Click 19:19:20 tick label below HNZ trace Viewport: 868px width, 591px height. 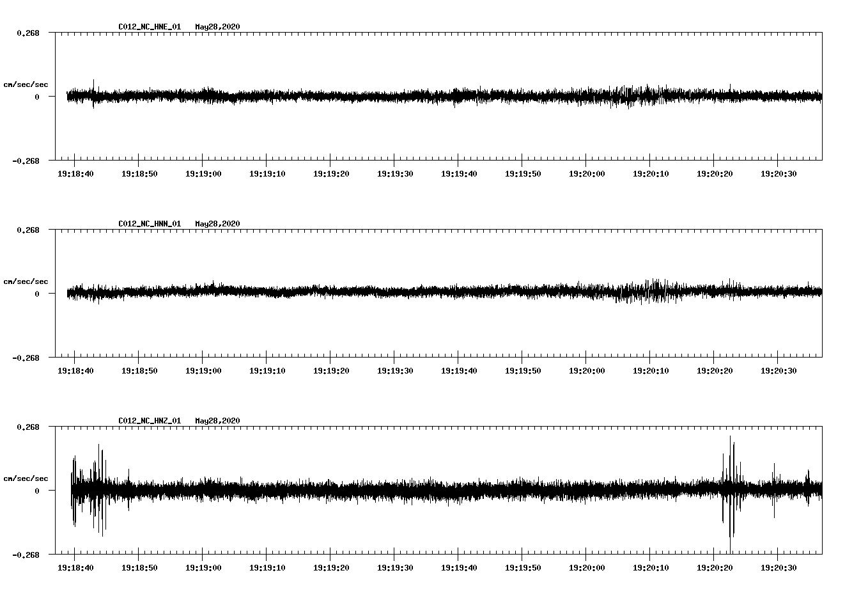pyautogui.click(x=331, y=567)
